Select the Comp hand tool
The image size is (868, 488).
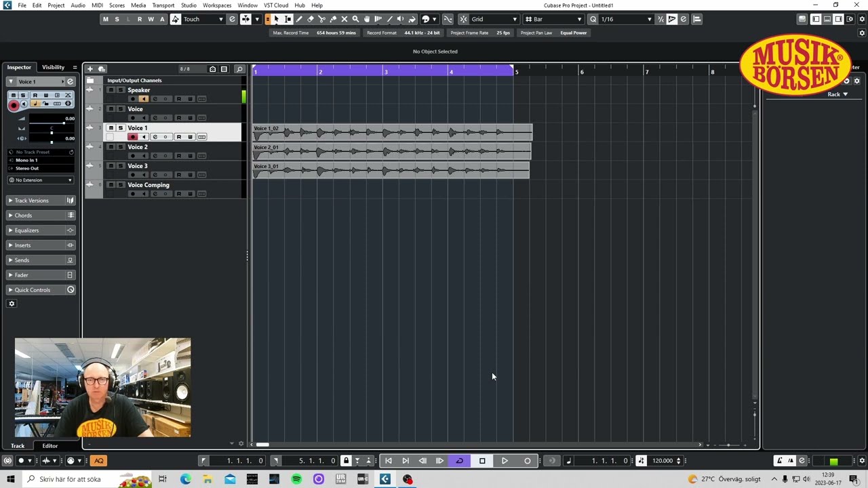pyautogui.click(x=367, y=19)
